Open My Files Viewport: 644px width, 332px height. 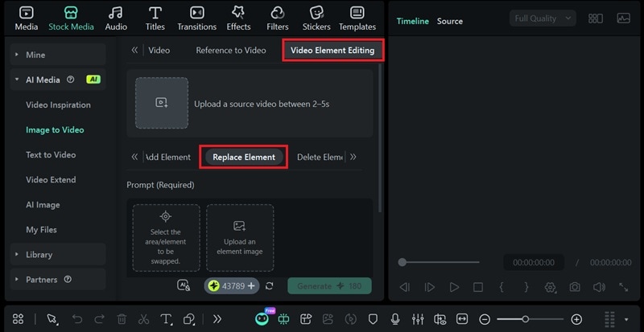(x=42, y=230)
